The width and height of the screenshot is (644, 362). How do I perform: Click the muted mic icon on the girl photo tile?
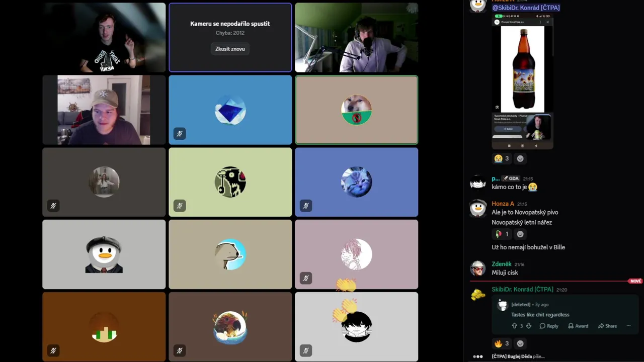53,206
